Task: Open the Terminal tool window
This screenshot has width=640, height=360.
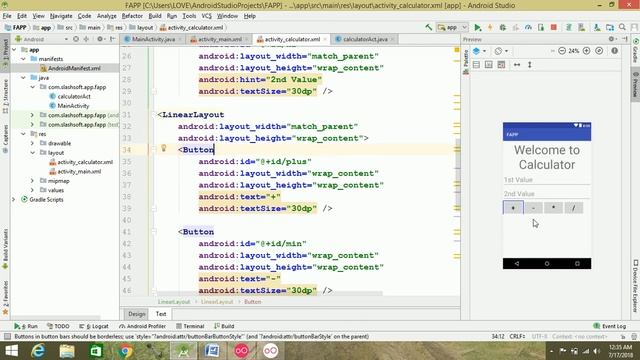Action: [x=190, y=326]
